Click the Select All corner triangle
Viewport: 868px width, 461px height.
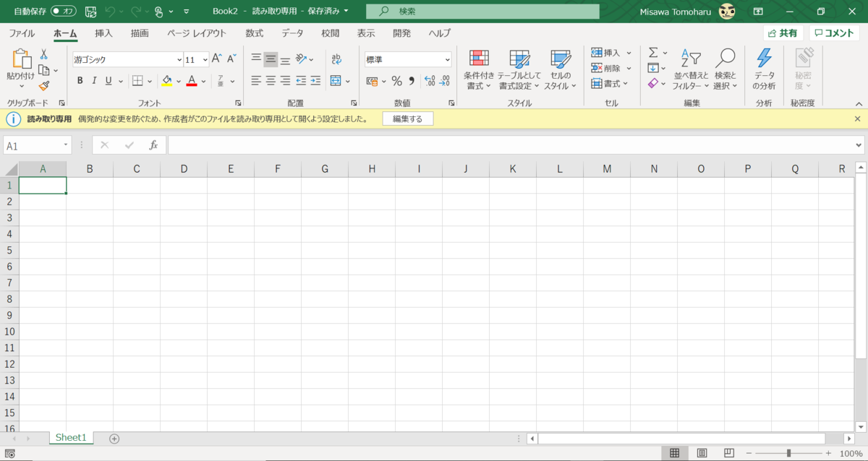(x=11, y=169)
